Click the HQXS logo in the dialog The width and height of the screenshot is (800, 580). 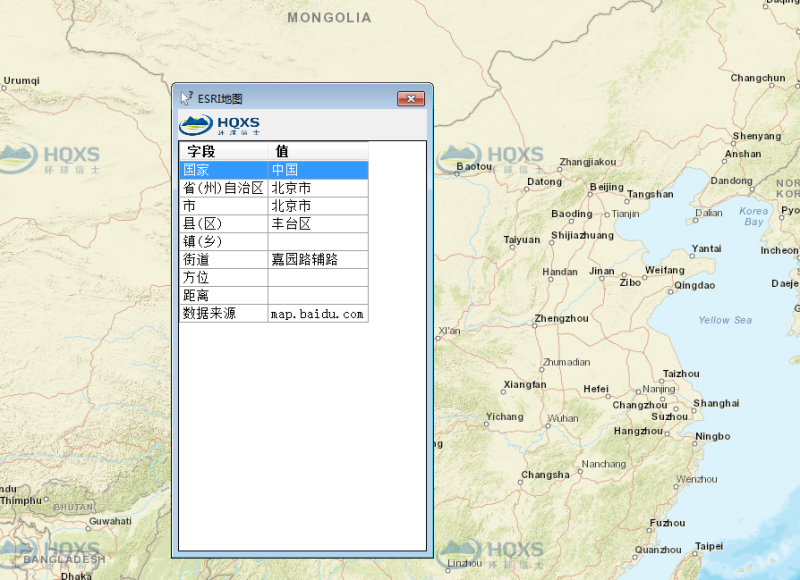coord(219,124)
